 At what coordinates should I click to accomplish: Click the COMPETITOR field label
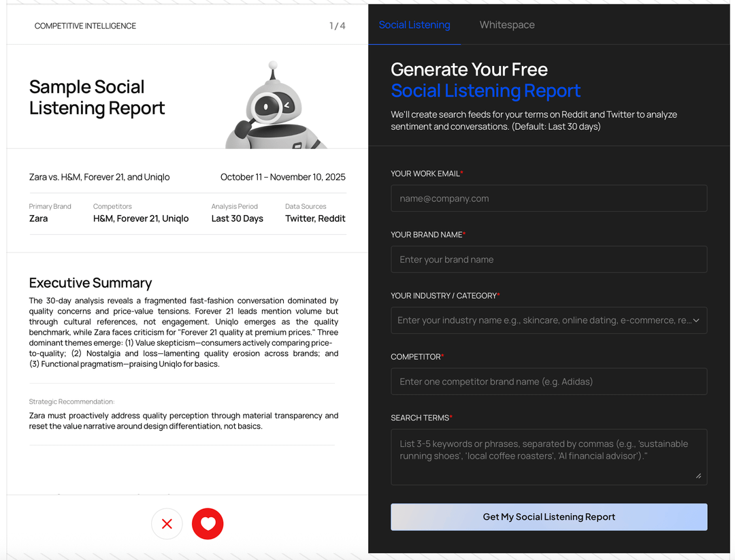pyautogui.click(x=417, y=357)
